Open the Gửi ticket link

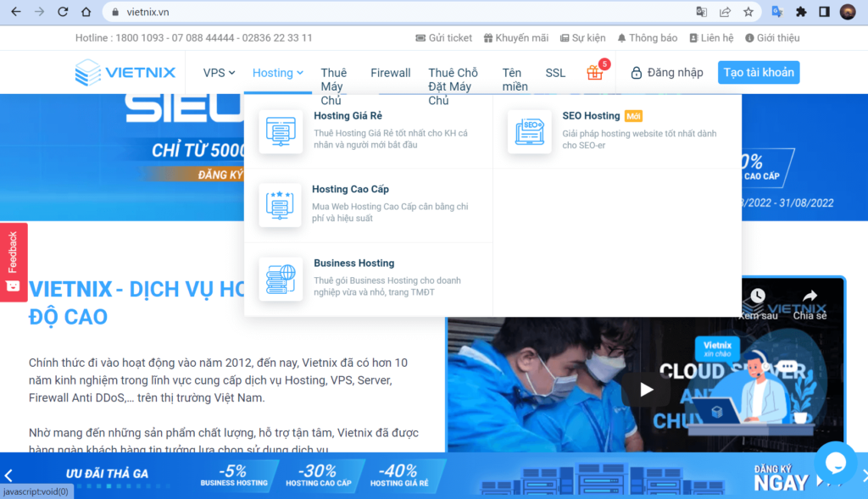tap(443, 37)
